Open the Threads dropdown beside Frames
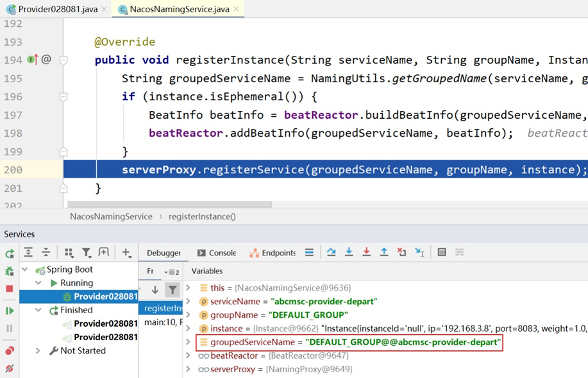This screenshot has width=588, height=378. point(172,271)
